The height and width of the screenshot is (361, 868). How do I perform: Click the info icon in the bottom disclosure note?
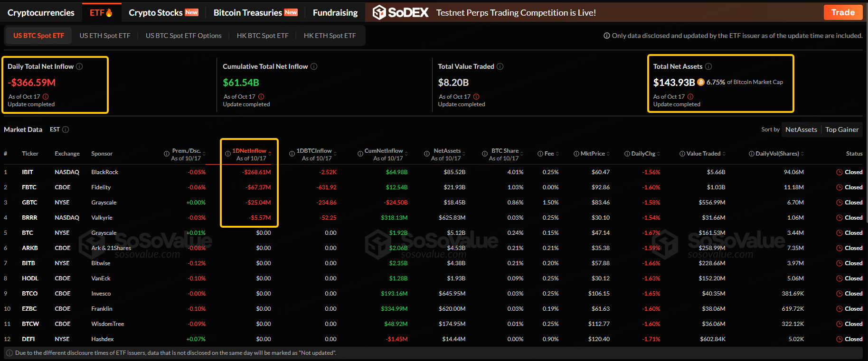9,353
